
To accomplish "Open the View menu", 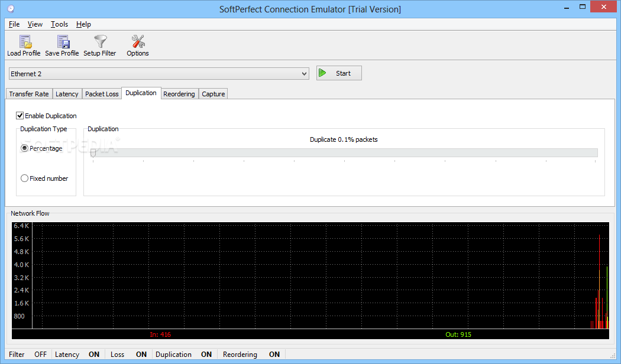I will [35, 24].
